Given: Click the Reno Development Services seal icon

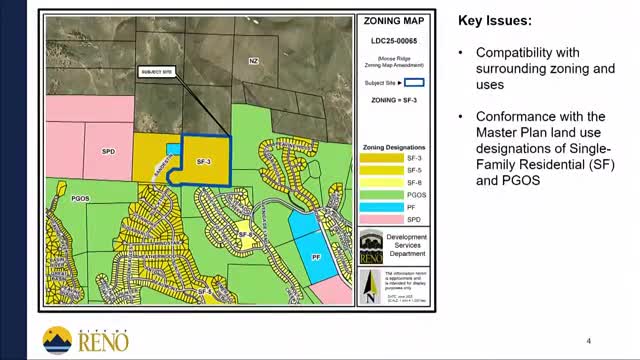Looking at the screenshot, I should click(x=371, y=246).
